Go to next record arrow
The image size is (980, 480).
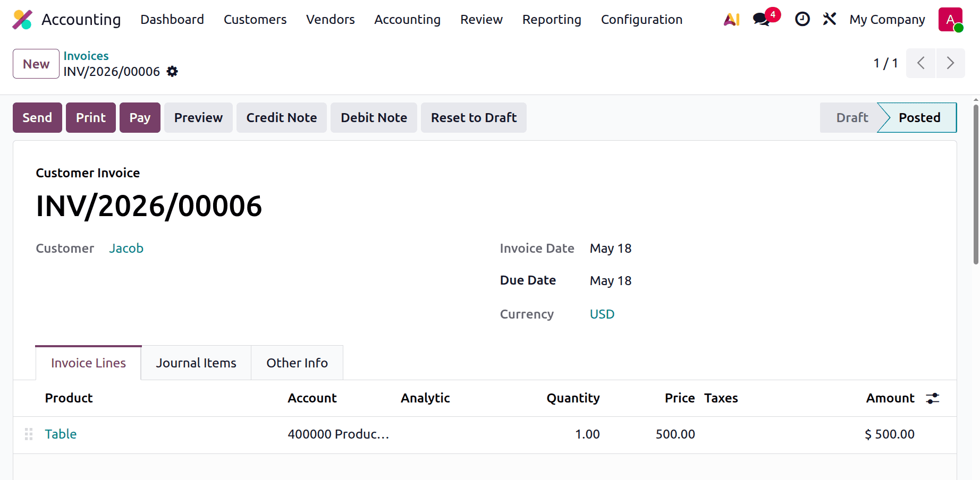(x=950, y=63)
